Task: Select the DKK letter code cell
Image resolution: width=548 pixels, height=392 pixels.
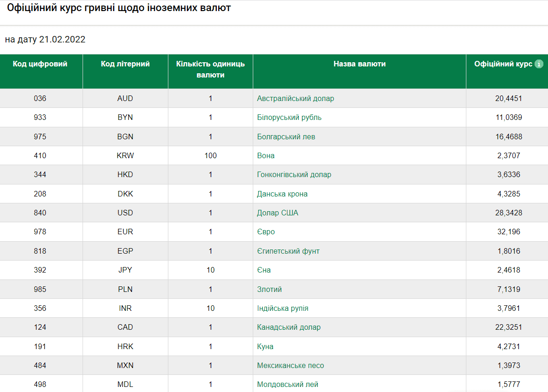Action: point(125,194)
